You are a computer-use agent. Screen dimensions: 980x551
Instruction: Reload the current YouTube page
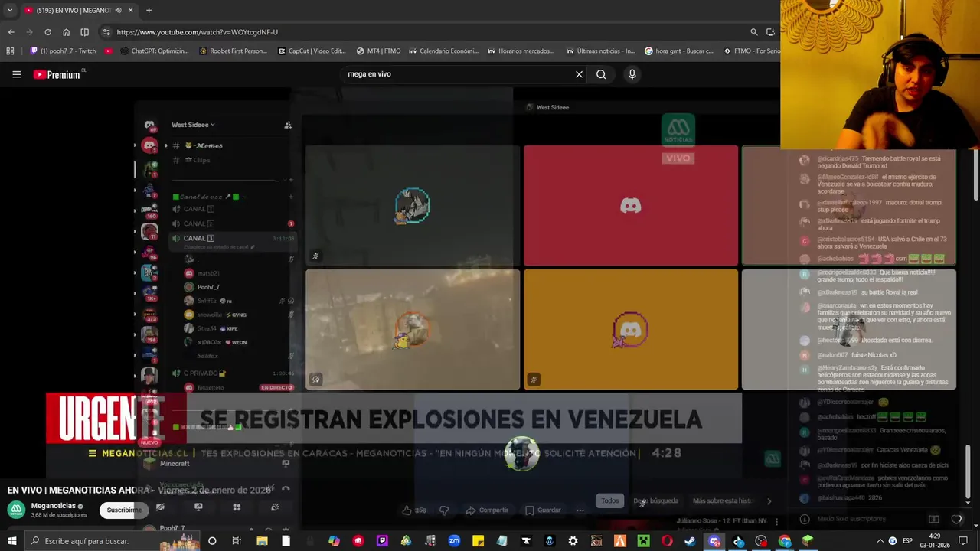[x=47, y=32]
